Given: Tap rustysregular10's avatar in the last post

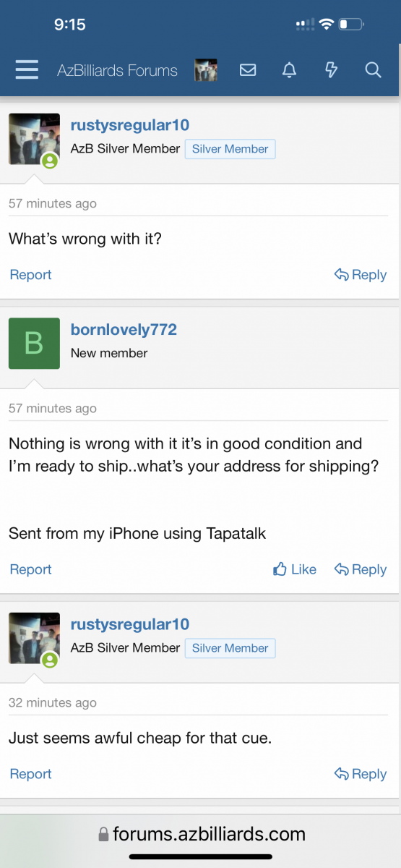Looking at the screenshot, I should (34, 638).
